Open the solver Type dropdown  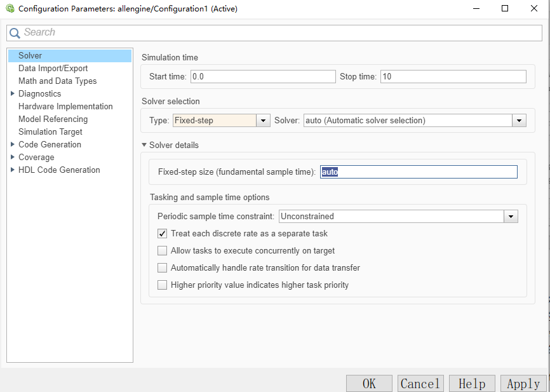click(264, 121)
